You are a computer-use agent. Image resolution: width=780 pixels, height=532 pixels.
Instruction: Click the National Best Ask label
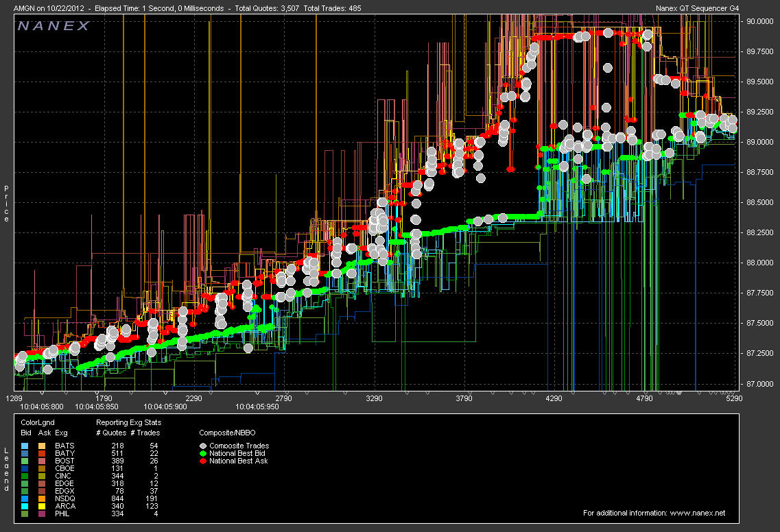click(x=238, y=461)
